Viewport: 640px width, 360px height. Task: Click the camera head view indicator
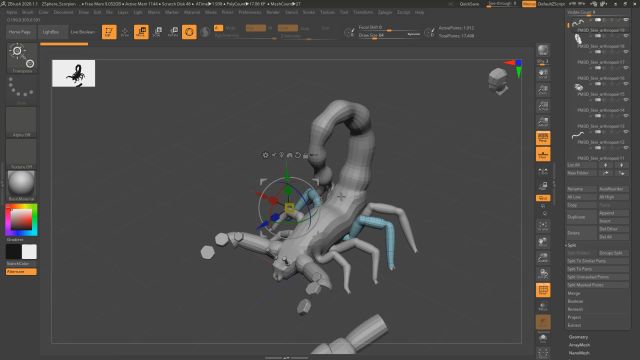pyautogui.click(x=498, y=81)
